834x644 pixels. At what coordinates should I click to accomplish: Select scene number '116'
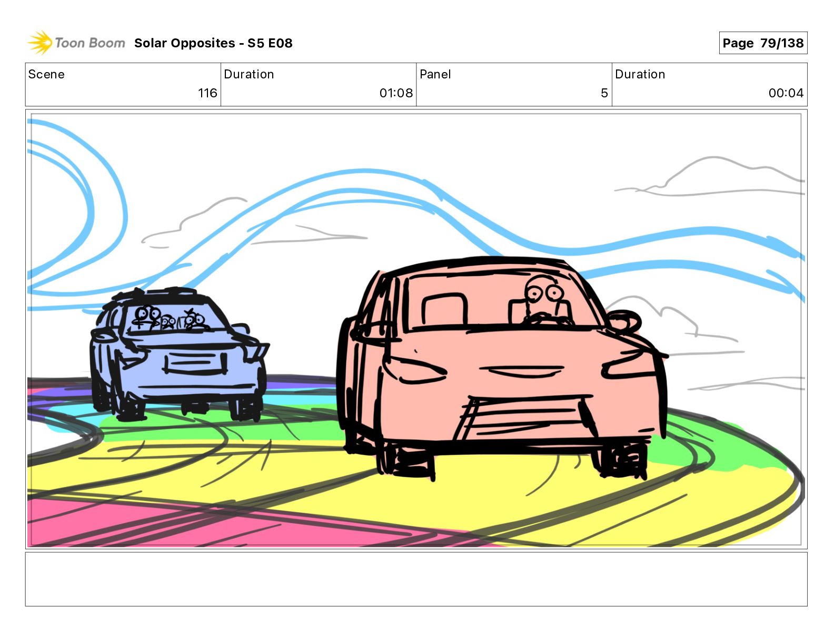(x=207, y=93)
